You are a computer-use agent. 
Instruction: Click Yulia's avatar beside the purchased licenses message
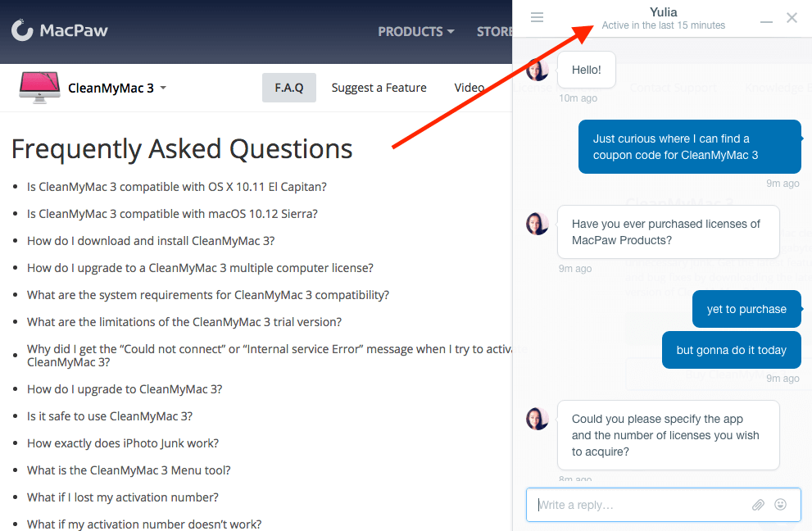[537, 224]
